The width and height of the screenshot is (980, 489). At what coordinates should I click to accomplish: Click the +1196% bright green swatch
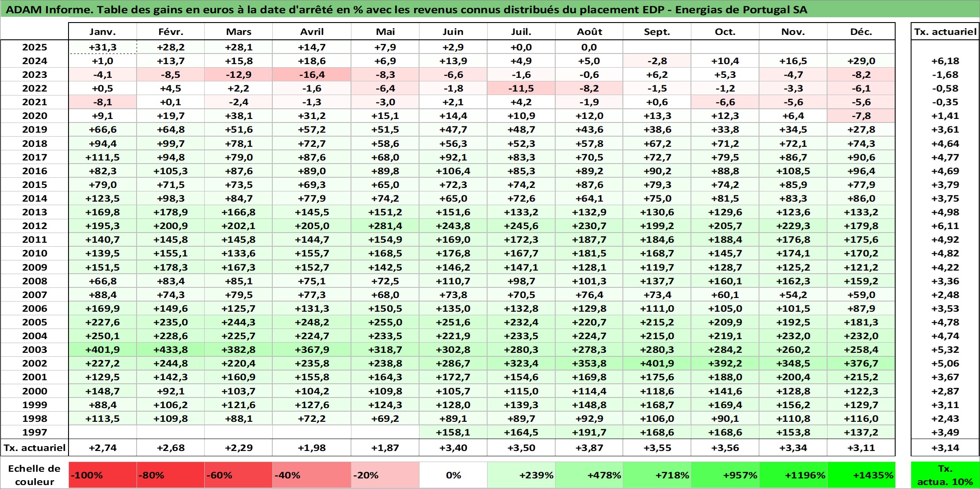[x=793, y=475]
